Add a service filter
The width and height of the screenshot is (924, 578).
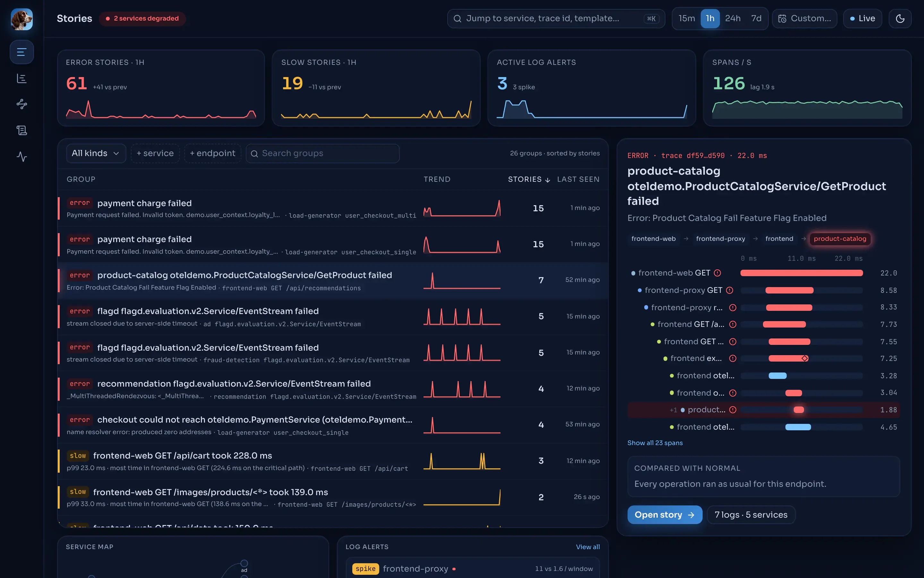155,153
